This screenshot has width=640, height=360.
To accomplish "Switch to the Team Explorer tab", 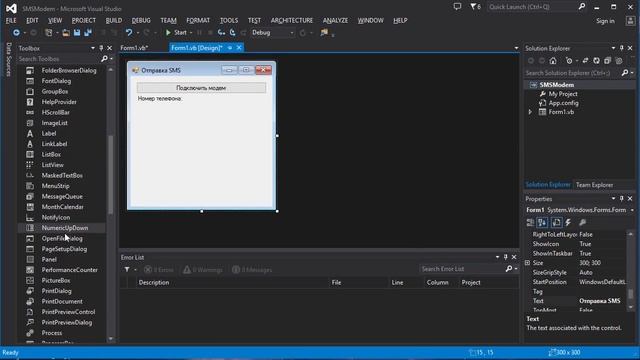I will [594, 185].
